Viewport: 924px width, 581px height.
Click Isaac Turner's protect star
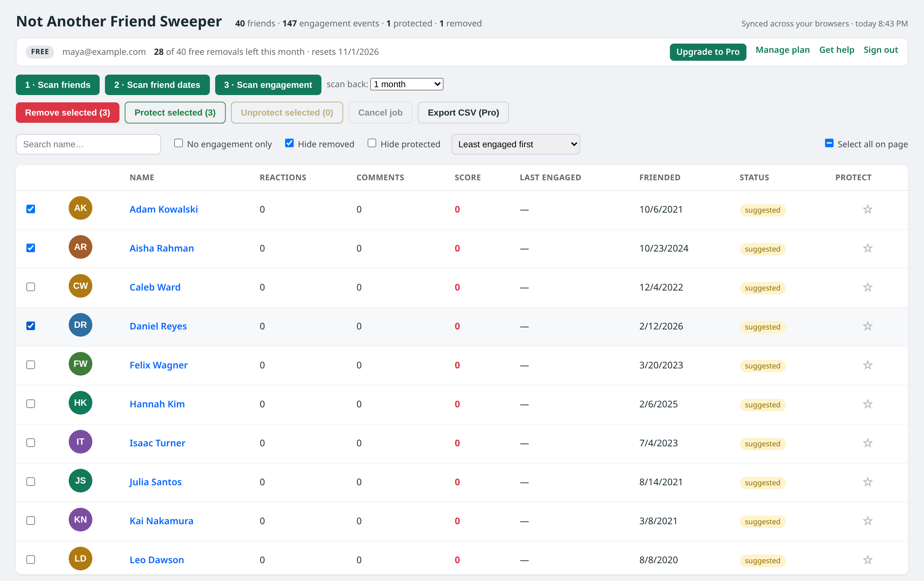click(x=867, y=443)
